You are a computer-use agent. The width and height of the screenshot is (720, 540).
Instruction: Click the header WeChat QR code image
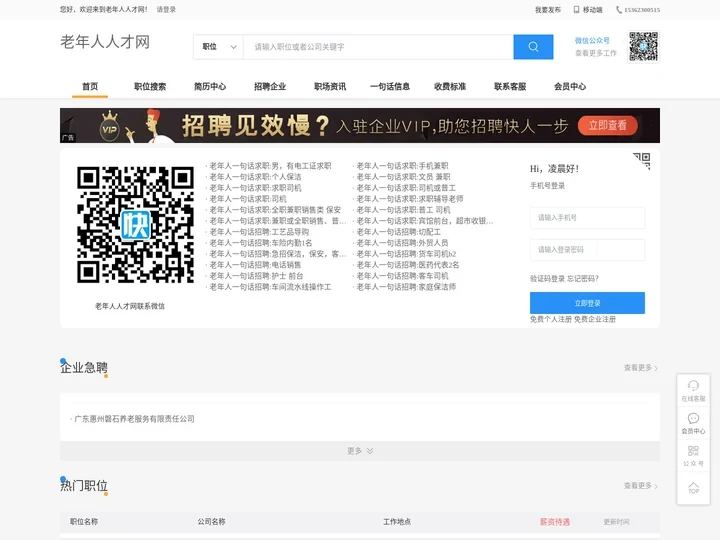point(643,46)
